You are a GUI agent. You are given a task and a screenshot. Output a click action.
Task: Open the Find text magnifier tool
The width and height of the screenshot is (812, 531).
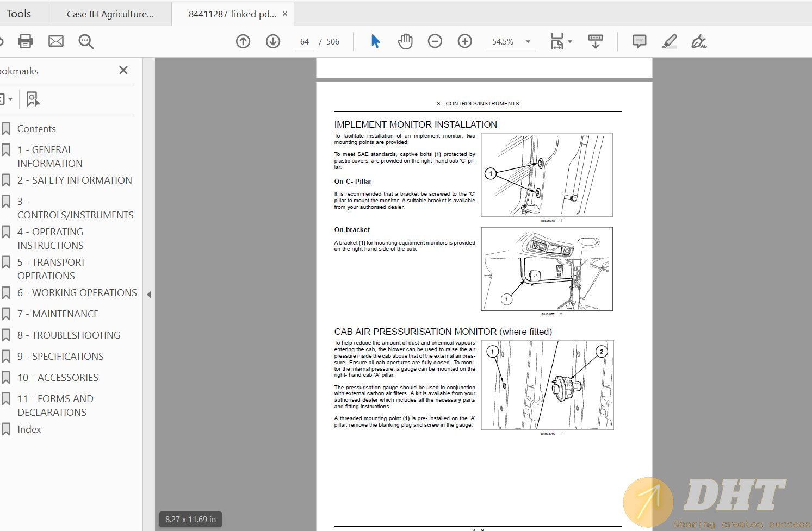pos(86,41)
